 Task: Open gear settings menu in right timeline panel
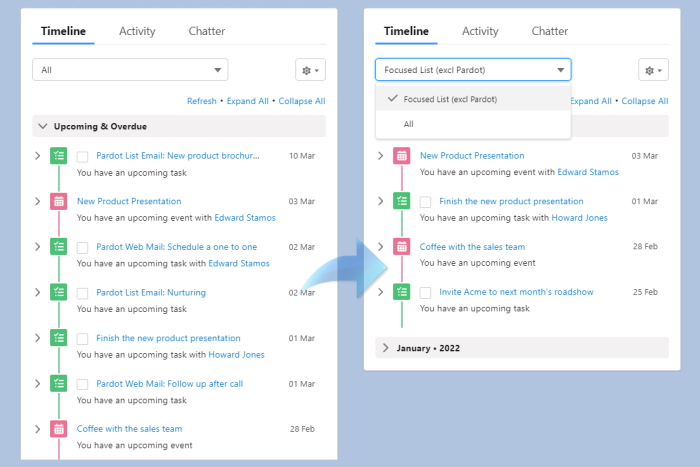pyautogui.click(x=653, y=70)
